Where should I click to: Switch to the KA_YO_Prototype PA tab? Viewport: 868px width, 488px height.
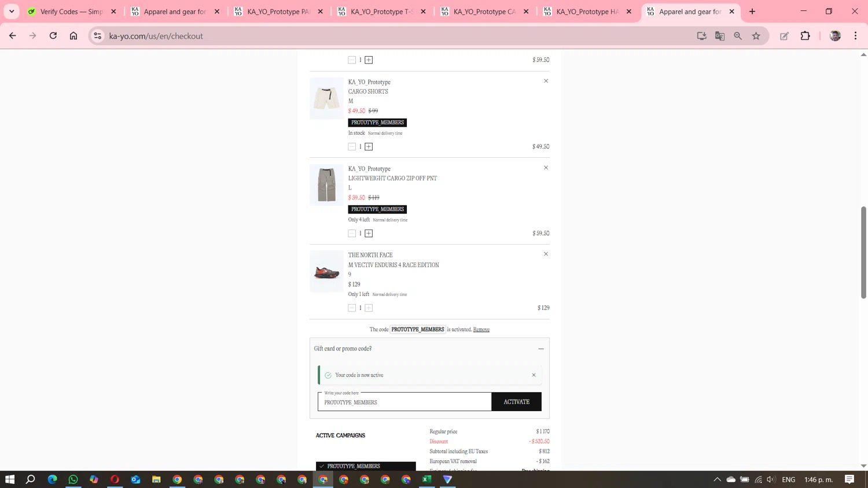278,12
